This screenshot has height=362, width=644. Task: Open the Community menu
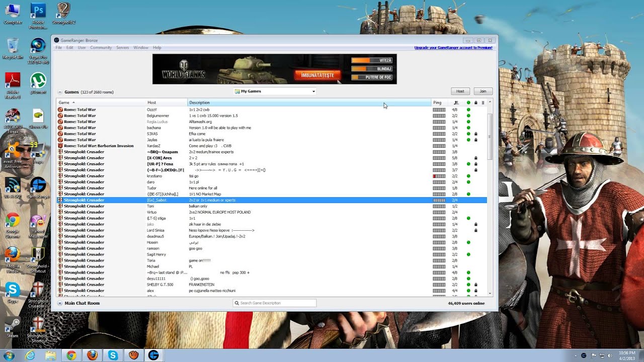[x=101, y=47]
